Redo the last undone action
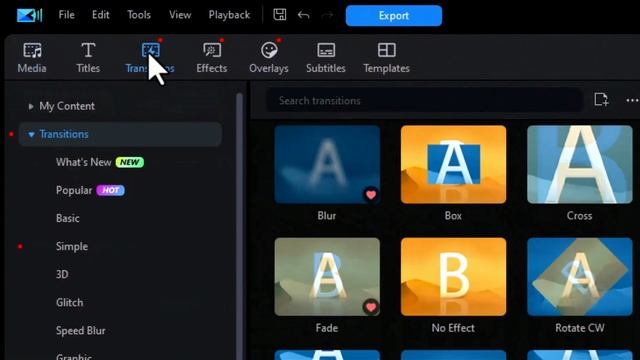The height and width of the screenshot is (360, 640). [327, 16]
